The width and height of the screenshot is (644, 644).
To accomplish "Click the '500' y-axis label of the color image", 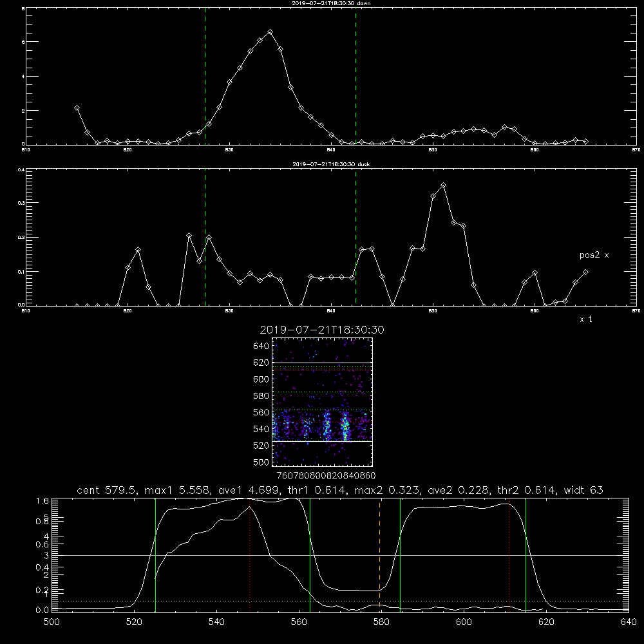I will tap(261, 462).
